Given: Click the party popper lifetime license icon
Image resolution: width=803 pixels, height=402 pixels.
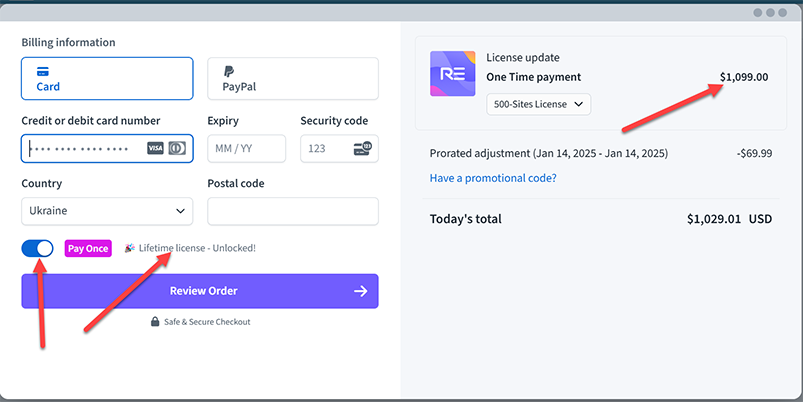Looking at the screenshot, I should pyautogui.click(x=130, y=248).
